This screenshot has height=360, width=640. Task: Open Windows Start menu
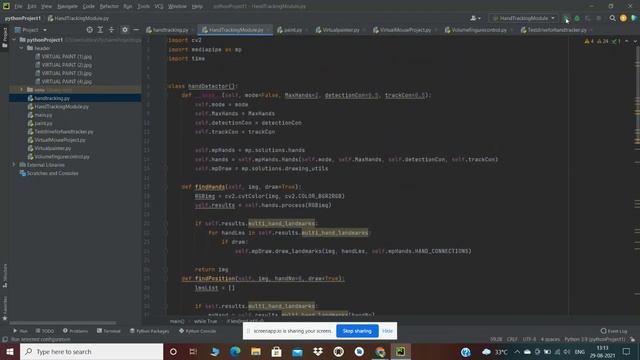(x=10, y=352)
